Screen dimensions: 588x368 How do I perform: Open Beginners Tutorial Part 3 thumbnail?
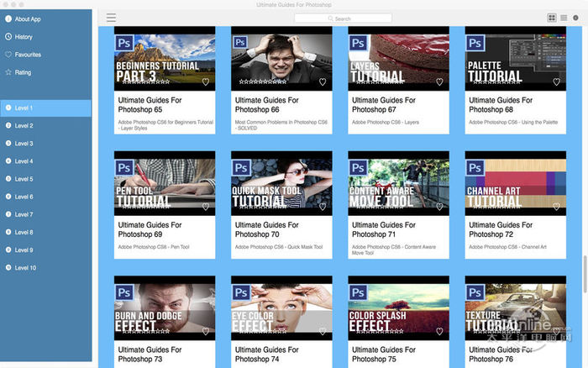tap(165, 58)
